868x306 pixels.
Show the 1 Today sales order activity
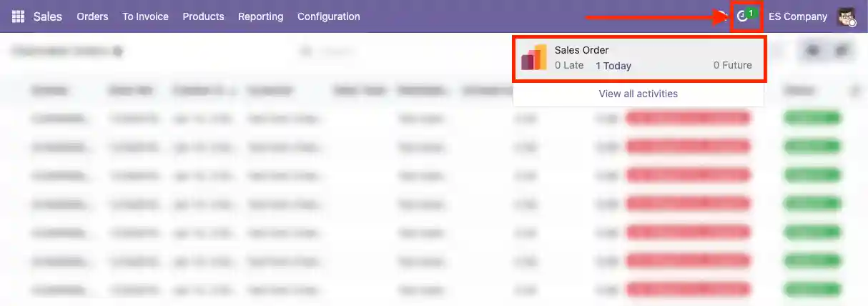(613, 66)
